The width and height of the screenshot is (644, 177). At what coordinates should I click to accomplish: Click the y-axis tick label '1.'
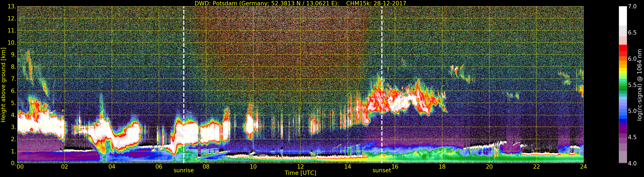(x=14, y=151)
